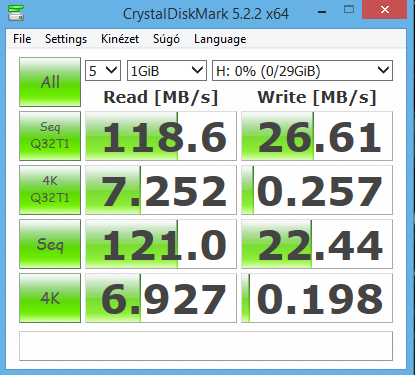
Task: Open the Kinézet menu
Action: tap(120, 39)
